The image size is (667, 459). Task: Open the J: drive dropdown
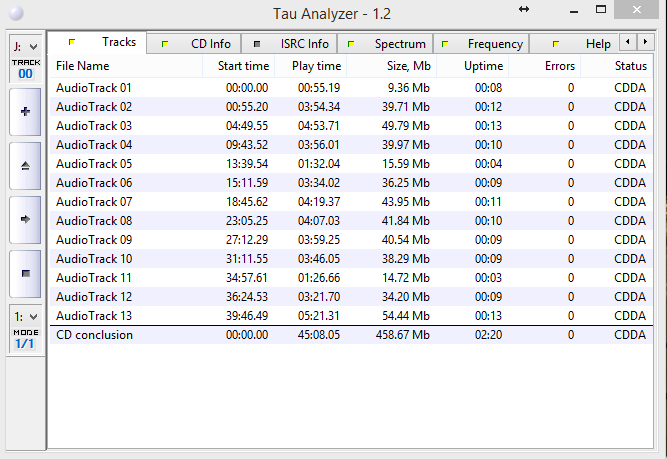coord(26,46)
